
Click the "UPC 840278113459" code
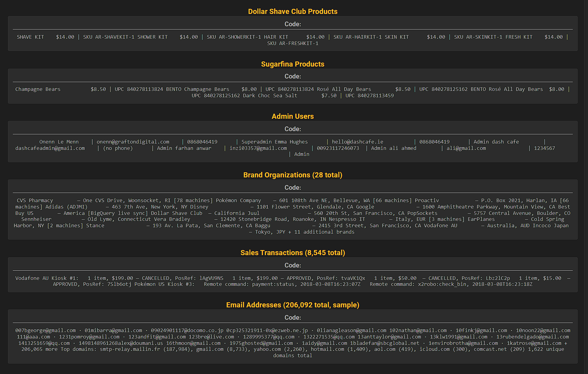(x=369, y=96)
